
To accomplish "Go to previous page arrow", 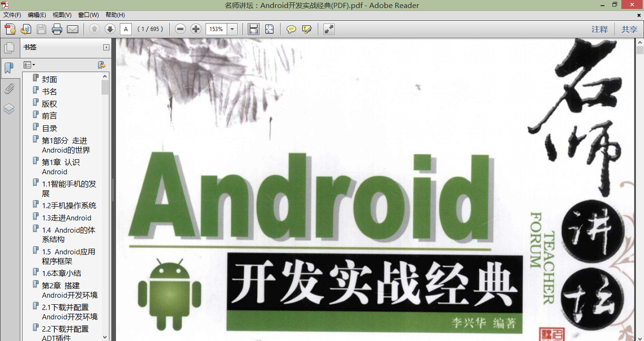I will click(94, 29).
